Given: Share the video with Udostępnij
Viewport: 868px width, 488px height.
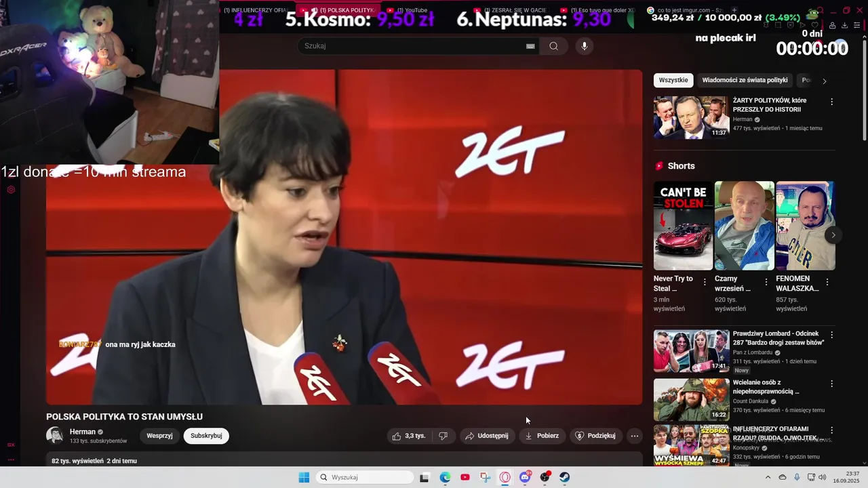Looking at the screenshot, I should (487, 436).
